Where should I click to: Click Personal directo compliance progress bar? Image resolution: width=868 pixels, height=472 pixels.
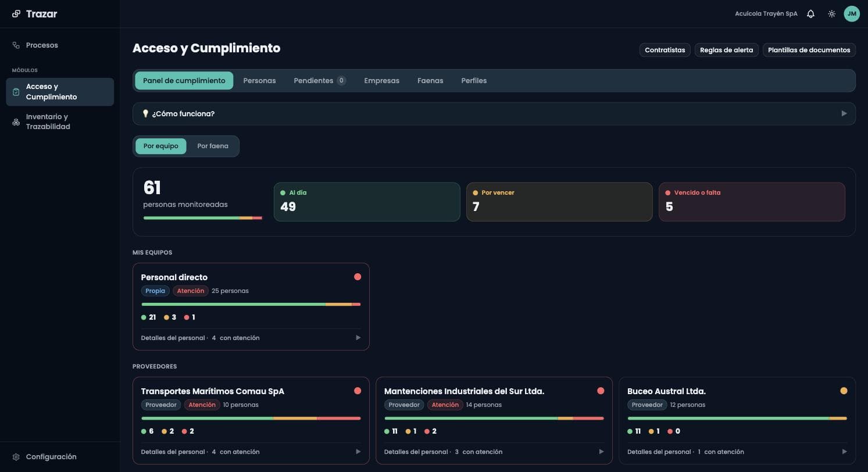(251, 304)
